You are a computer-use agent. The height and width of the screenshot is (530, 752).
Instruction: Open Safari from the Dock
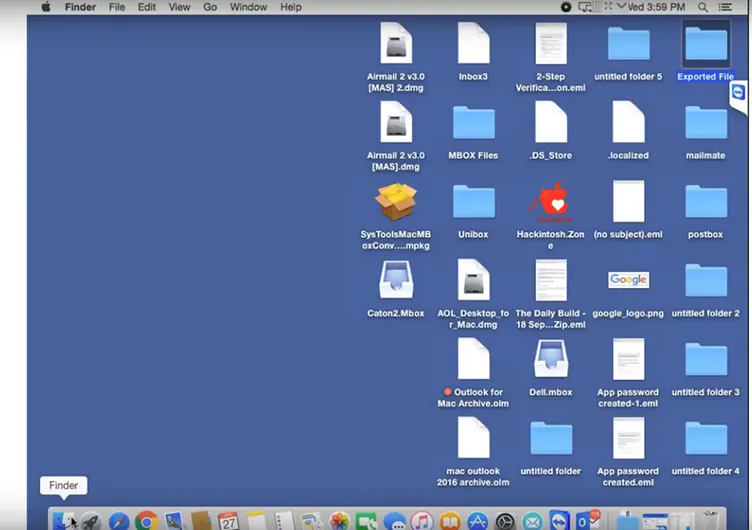[118, 521]
